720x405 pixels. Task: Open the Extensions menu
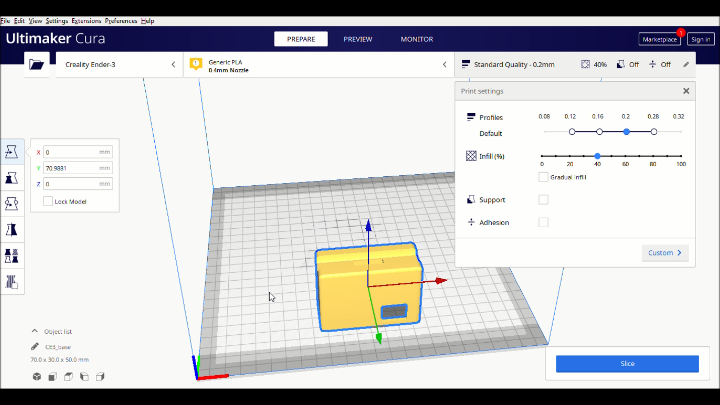[x=86, y=21]
